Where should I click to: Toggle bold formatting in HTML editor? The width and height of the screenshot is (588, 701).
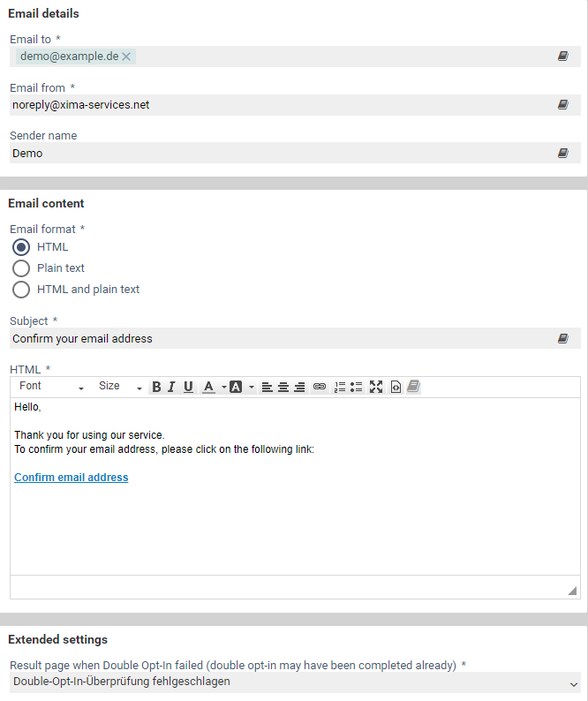[x=156, y=387]
